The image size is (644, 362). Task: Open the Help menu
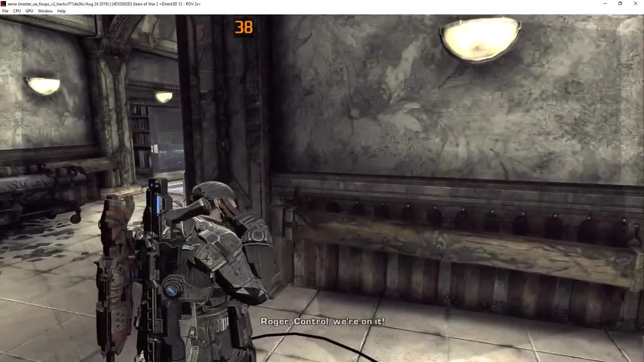pyautogui.click(x=61, y=11)
